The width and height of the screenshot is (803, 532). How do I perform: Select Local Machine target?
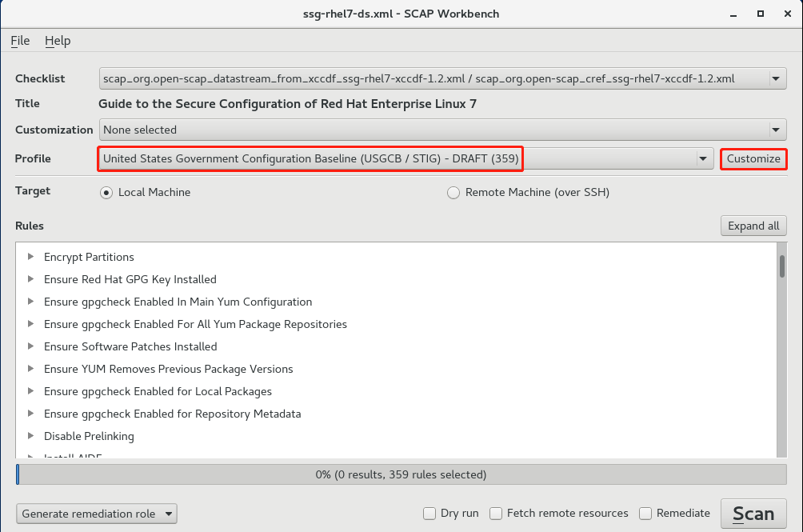tap(106, 192)
